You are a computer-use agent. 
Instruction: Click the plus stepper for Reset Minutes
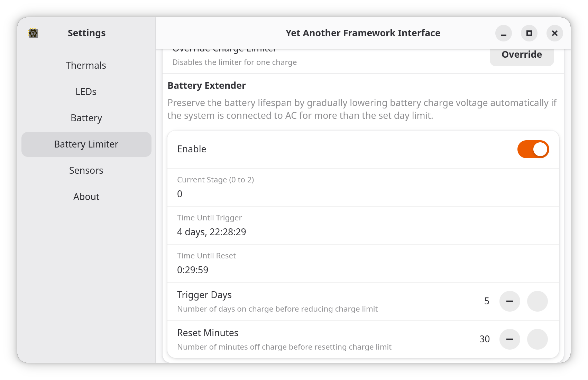(x=538, y=339)
